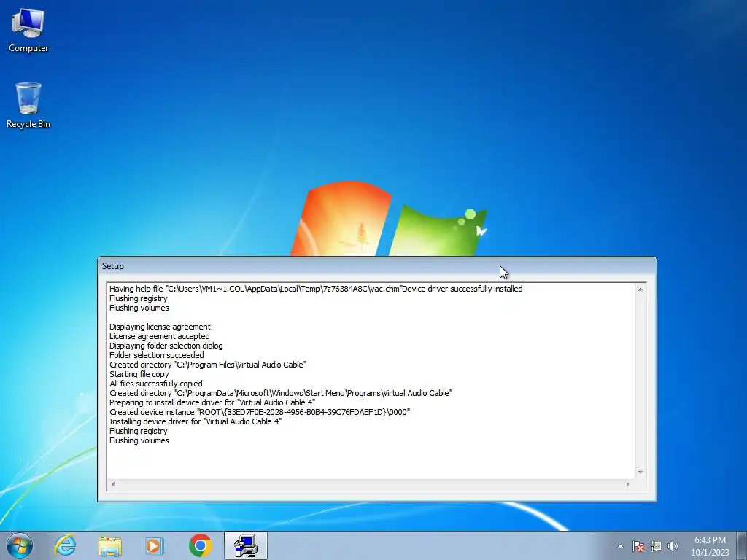Image resolution: width=747 pixels, height=560 pixels.
Task: Click 'Displaying folder selection dialog' line
Action: pyautogui.click(x=166, y=346)
